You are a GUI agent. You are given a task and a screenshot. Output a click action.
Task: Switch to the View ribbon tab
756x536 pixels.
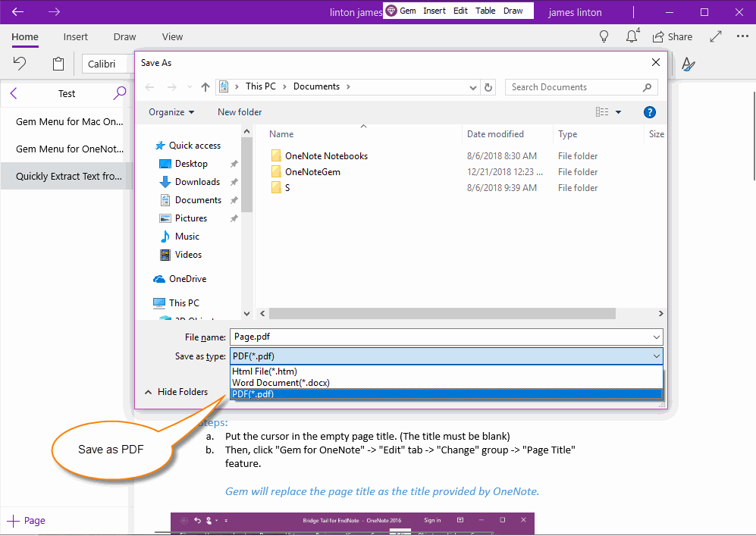point(172,36)
